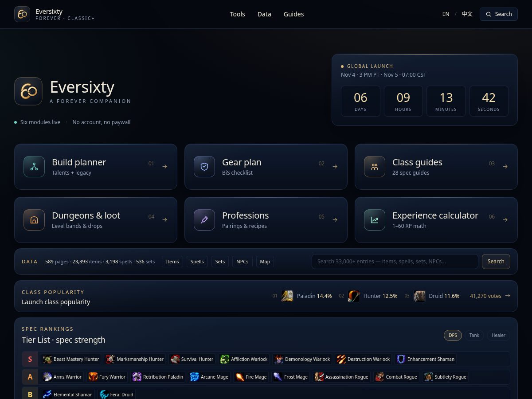Click the Combat Rogue spec icon
This screenshot has height=399, width=532.
pos(380,377)
